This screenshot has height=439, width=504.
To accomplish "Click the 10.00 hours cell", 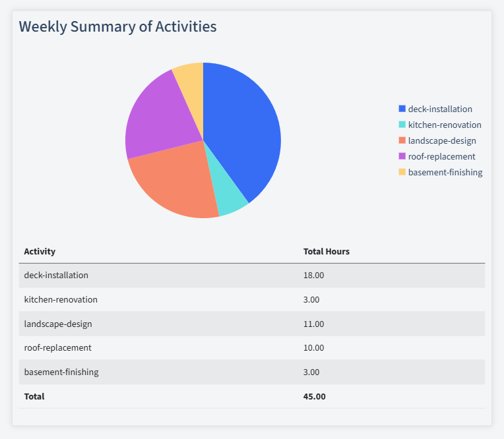I will (x=314, y=348).
